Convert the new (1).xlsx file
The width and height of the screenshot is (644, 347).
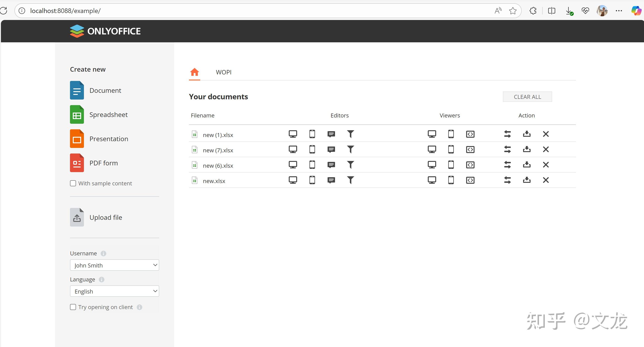click(x=508, y=134)
